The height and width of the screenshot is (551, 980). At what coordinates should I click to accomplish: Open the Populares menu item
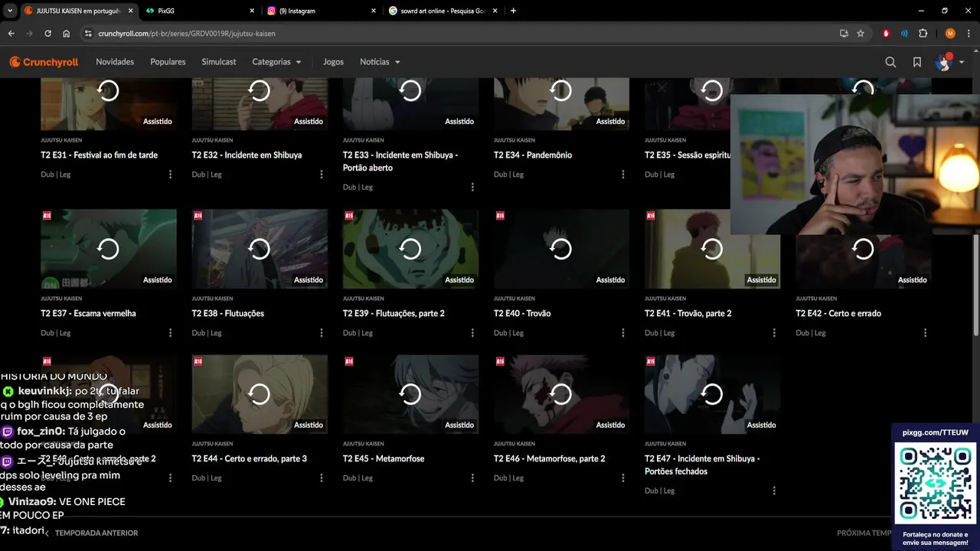pyautogui.click(x=168, y=62)
